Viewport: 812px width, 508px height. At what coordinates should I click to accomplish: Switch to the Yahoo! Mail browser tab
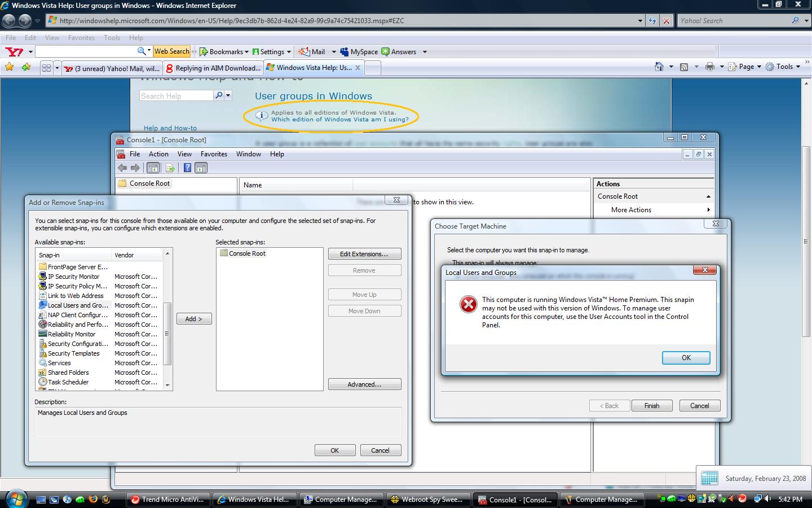(x=112, y=68)
